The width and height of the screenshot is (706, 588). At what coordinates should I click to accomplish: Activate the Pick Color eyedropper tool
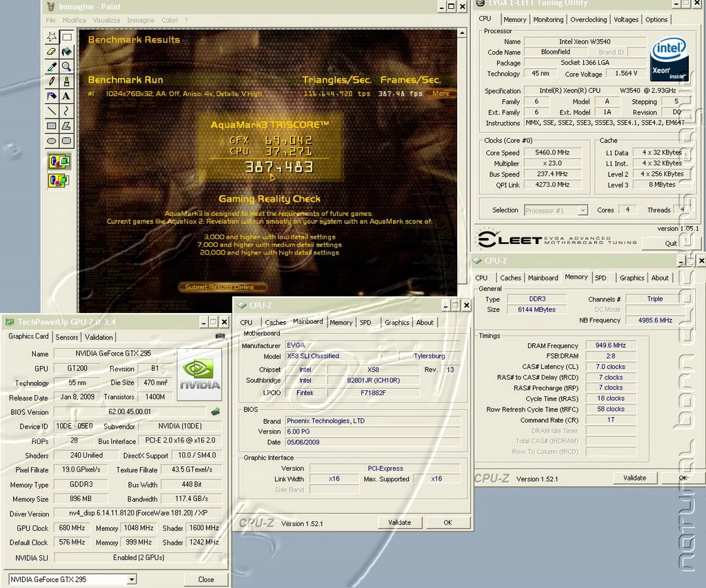pyautogui.click(x=52, y=67)
